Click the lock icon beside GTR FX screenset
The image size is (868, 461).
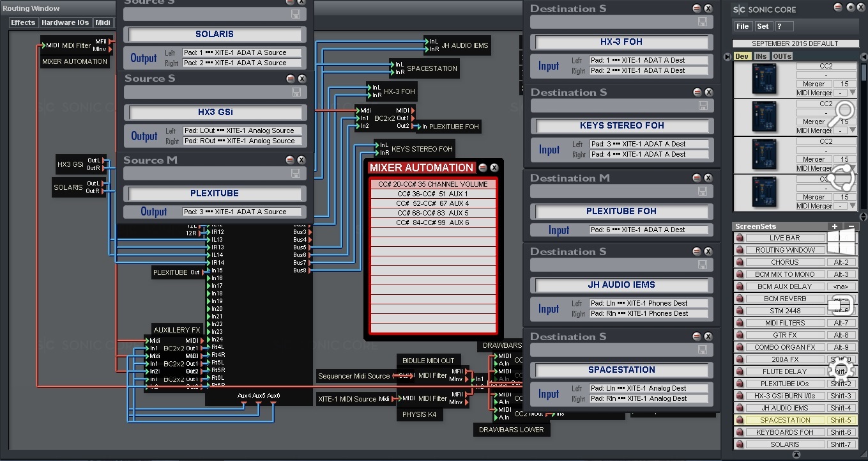point(740,335)
